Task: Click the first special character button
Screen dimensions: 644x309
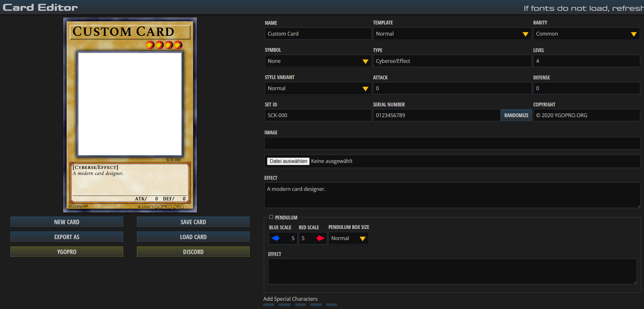Action: [x=268, y=305]
